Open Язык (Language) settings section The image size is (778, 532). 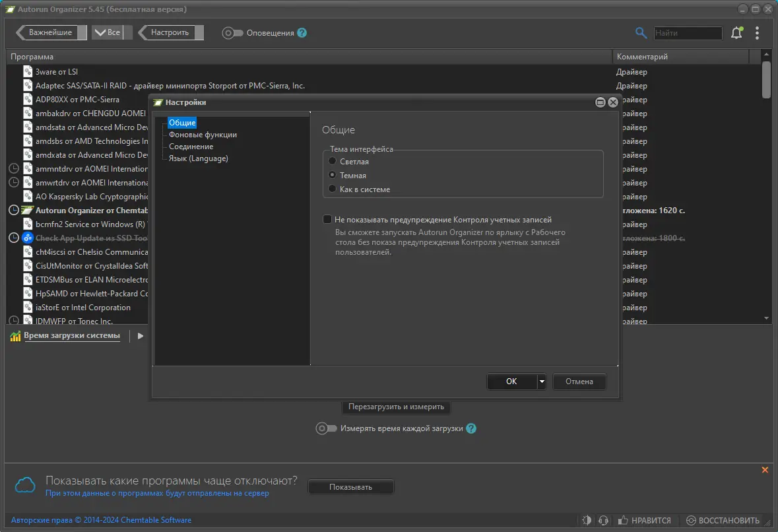coord(199,158)
